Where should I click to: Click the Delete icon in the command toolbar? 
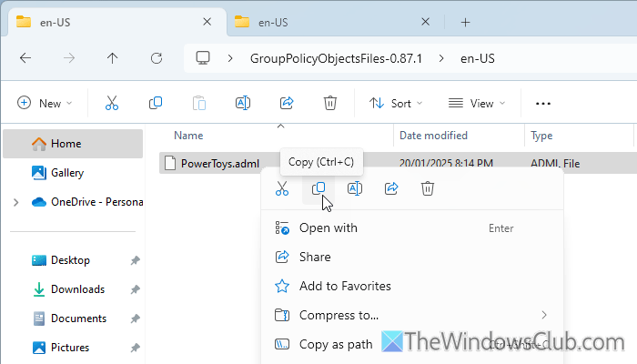point(330,103)
